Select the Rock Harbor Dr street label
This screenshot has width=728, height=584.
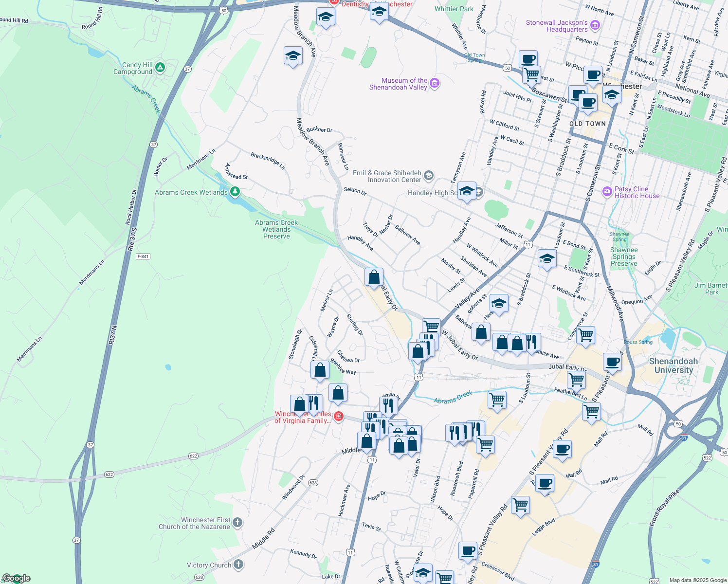point(131,207)
